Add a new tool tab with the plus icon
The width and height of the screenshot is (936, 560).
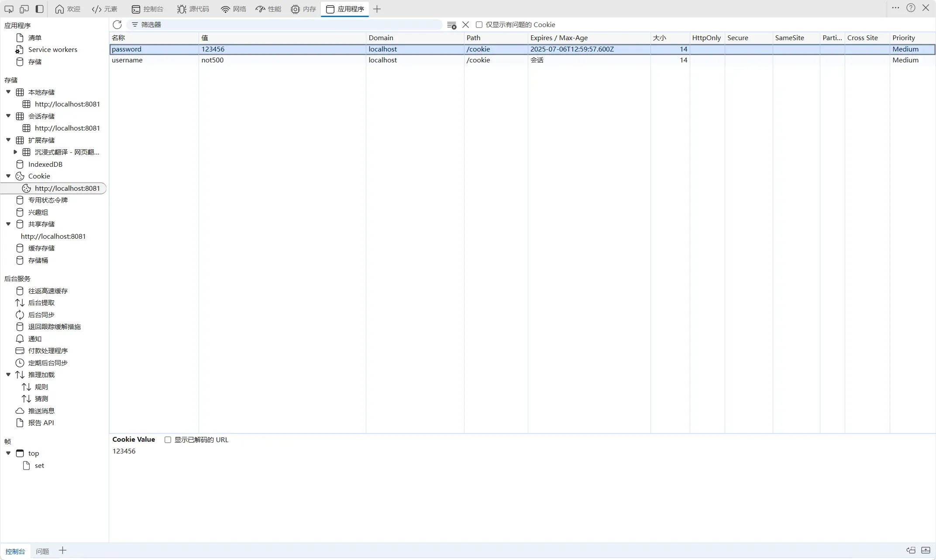coord(377,9)
